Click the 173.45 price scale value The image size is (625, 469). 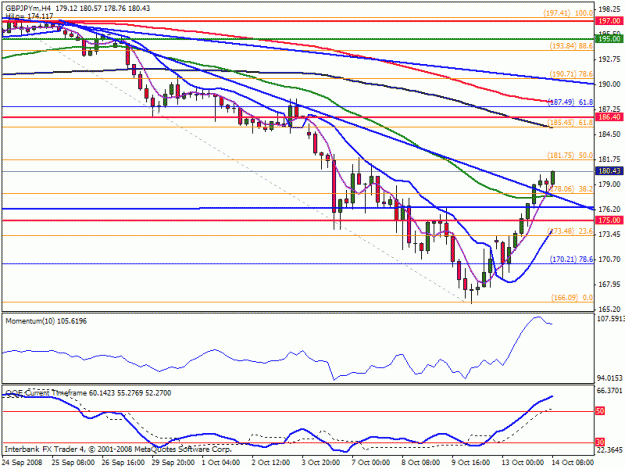tap(610, 234)
